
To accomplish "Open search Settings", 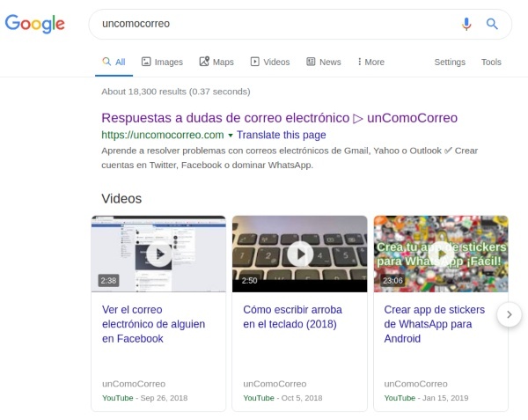I will pos(450,62).
